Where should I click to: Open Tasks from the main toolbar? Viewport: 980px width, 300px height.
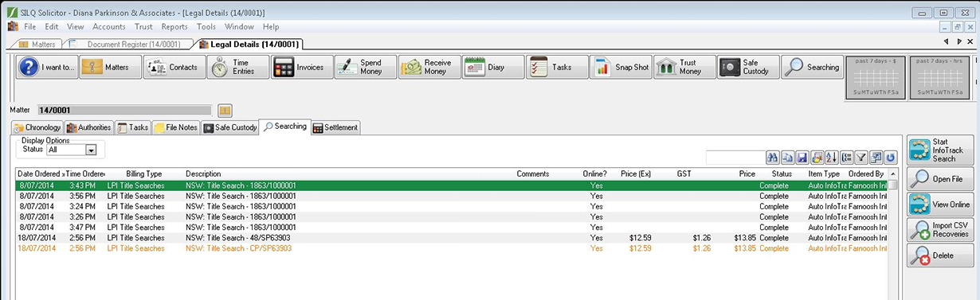[557, 68]
